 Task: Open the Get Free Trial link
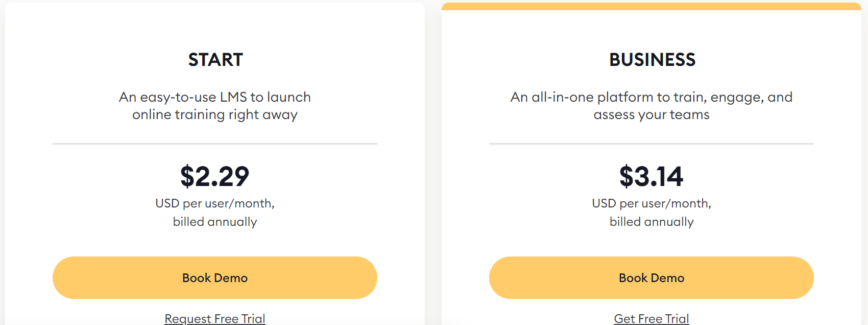pos(651,319)
